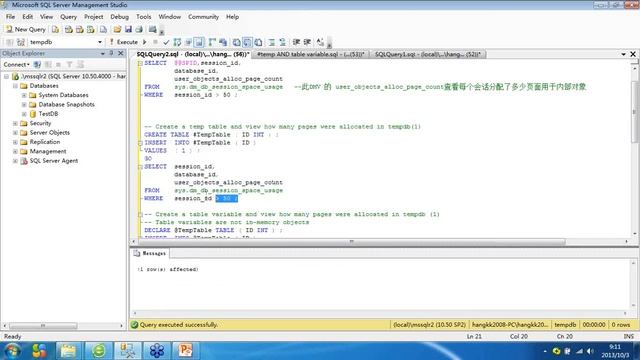
Task: Open an Analysis Services MDX Query
Action: (69, 29)
